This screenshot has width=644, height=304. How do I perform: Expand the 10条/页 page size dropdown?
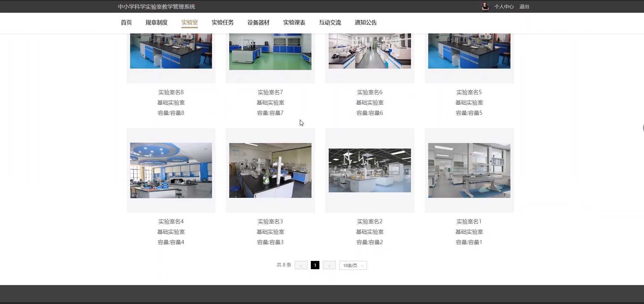(x=353, y=265)
